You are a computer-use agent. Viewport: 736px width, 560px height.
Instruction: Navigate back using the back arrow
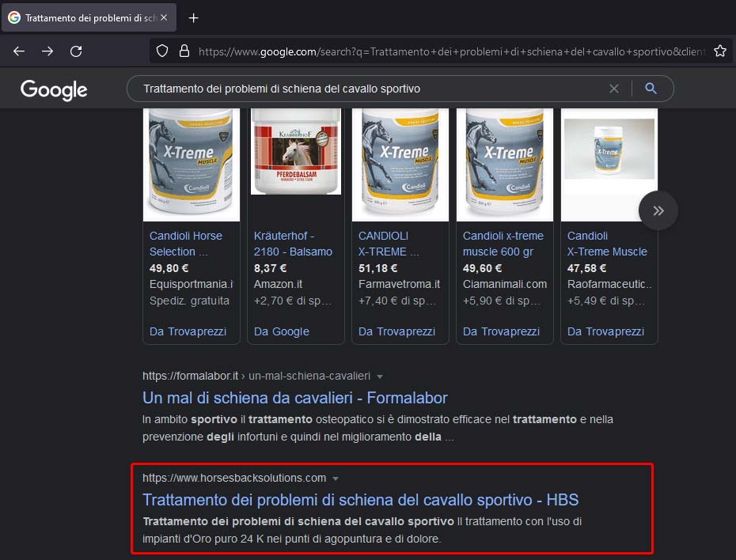[19, 50]
